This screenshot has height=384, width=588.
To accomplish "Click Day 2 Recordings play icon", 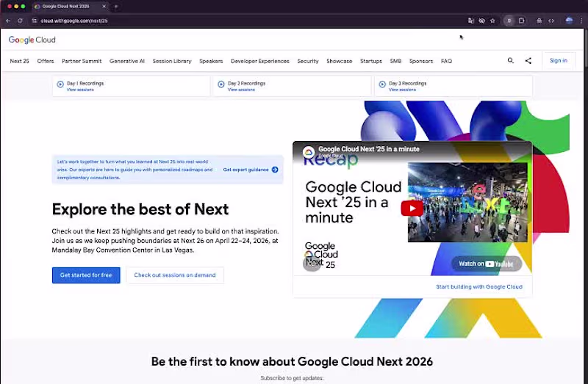I will click(x=221, y=84).
